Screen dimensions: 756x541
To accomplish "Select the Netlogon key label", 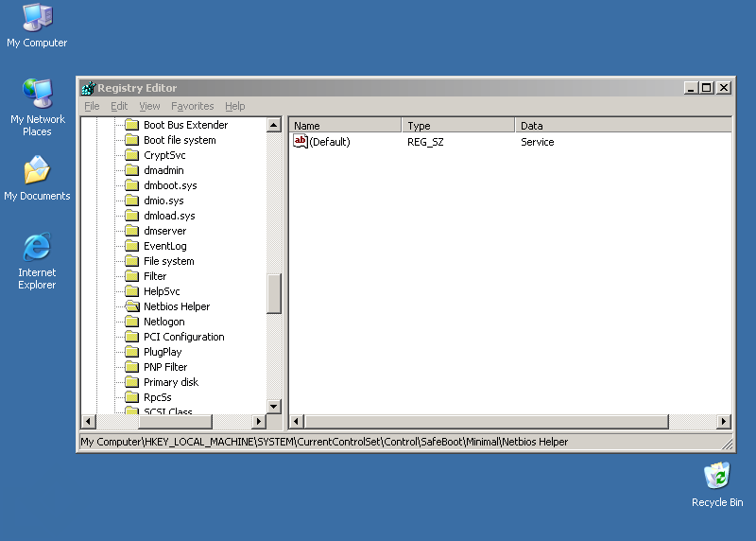I will [x=163, y=322].
